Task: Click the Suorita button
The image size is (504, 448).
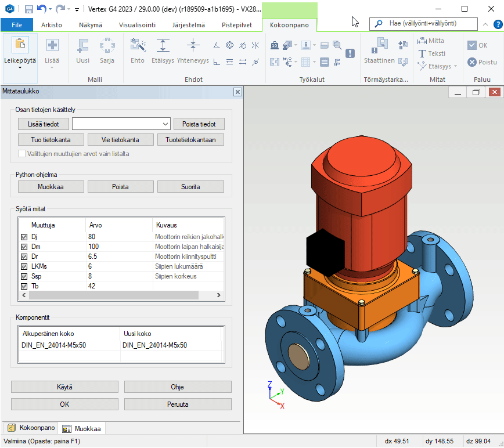Action: click(190, 187)
